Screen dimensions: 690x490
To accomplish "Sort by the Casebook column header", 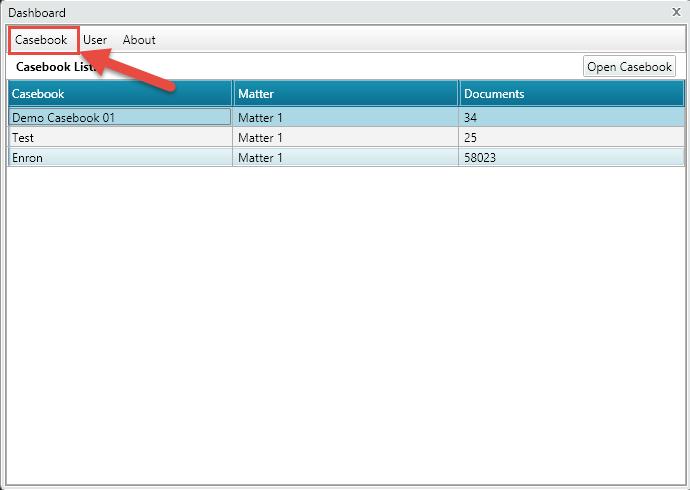I will pyautogui.click(x=120, y=94).
